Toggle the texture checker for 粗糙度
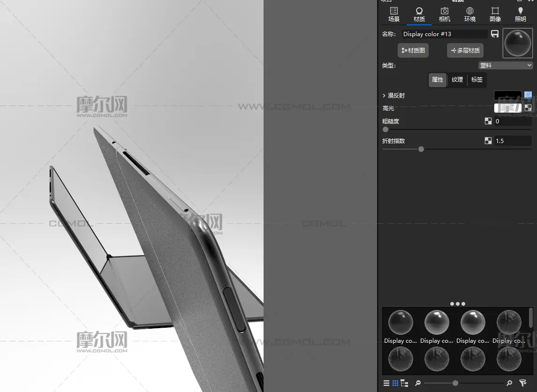 pyautogui.click(x=488, y=121)
